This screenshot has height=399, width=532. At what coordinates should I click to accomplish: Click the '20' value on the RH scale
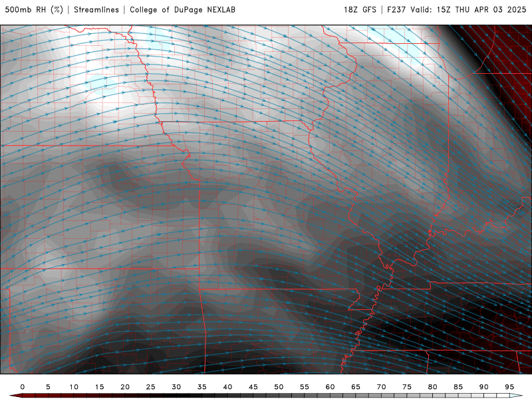[x=125, y=387]
